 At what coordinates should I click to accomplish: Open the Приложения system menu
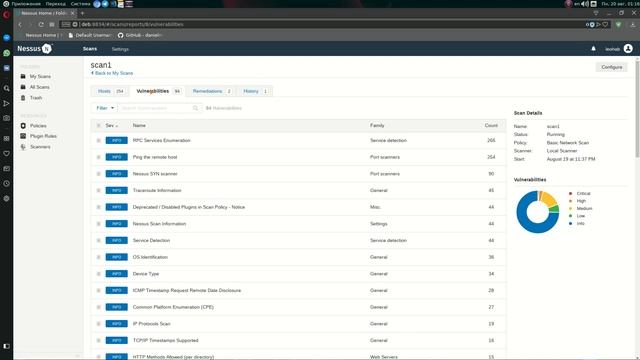(26, 4)
